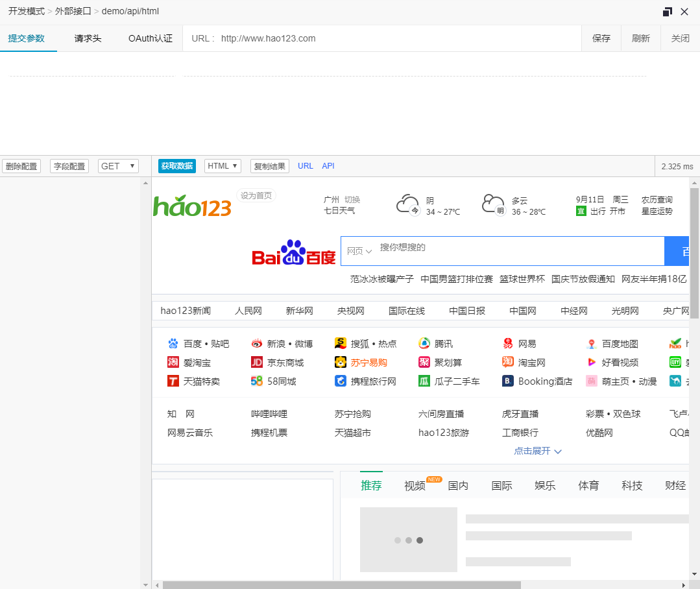Click the 58 Tongcheng icon
Screen dimensions: 700x589
coord(257,381)
